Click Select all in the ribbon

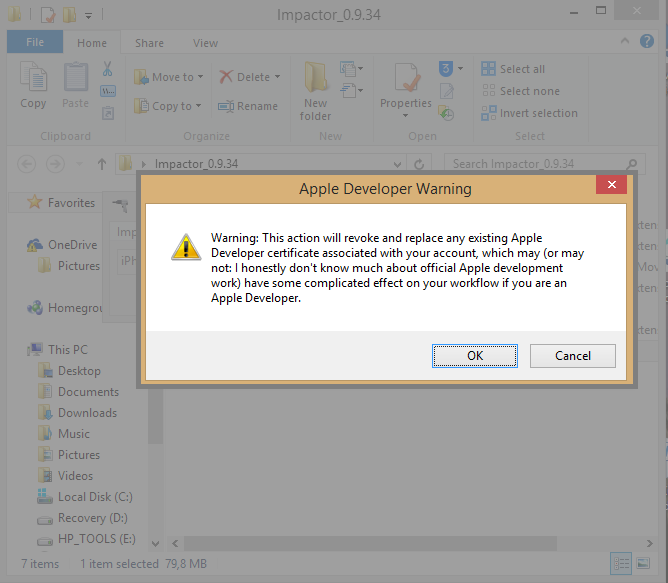coord(513,69)
